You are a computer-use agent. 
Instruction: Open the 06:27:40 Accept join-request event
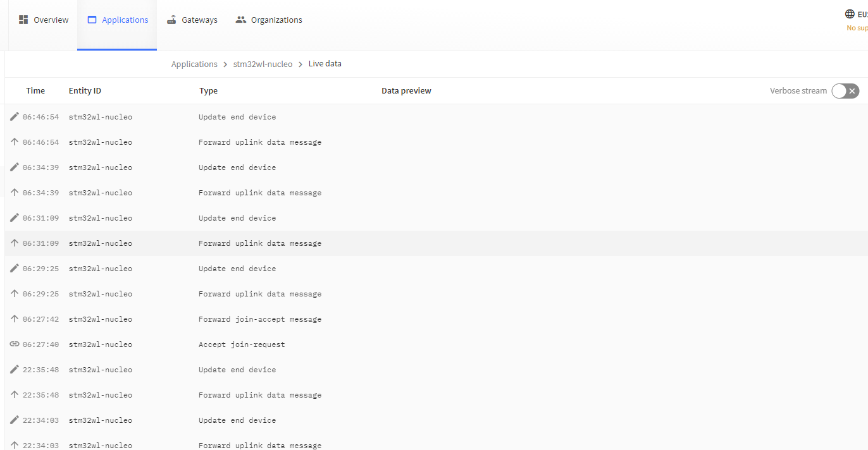(242, 344)
